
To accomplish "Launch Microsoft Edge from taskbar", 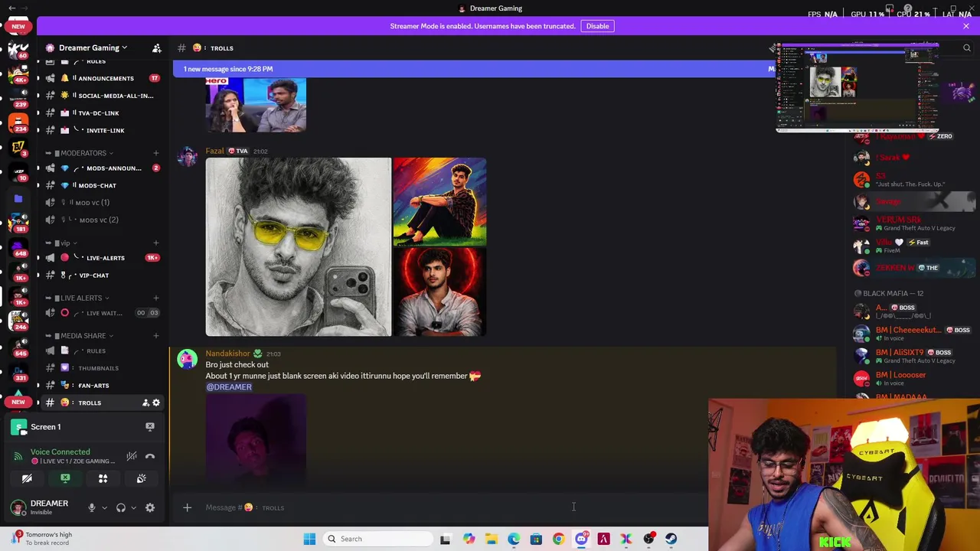I will [514, 539].
